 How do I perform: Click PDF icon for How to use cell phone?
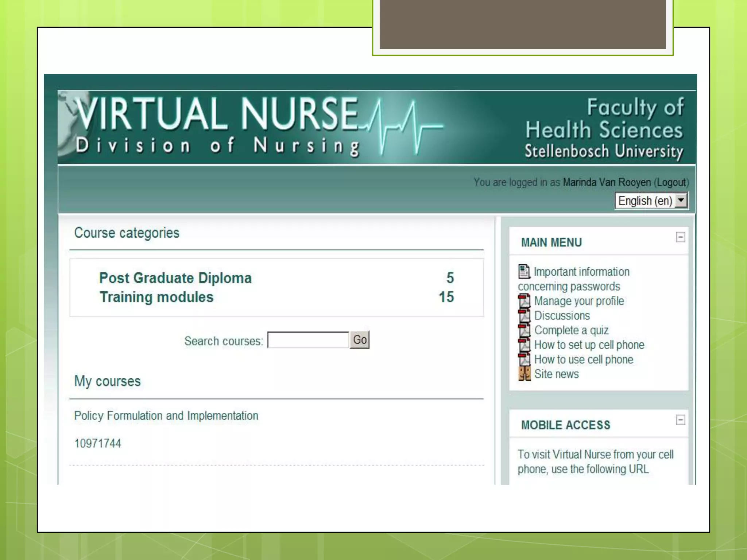point(524,359)
